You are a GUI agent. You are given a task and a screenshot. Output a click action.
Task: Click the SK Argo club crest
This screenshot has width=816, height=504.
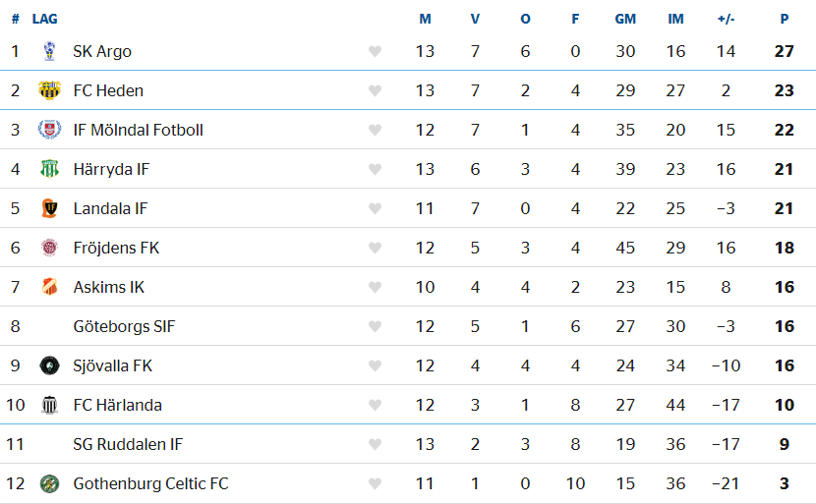click(49, 51)
